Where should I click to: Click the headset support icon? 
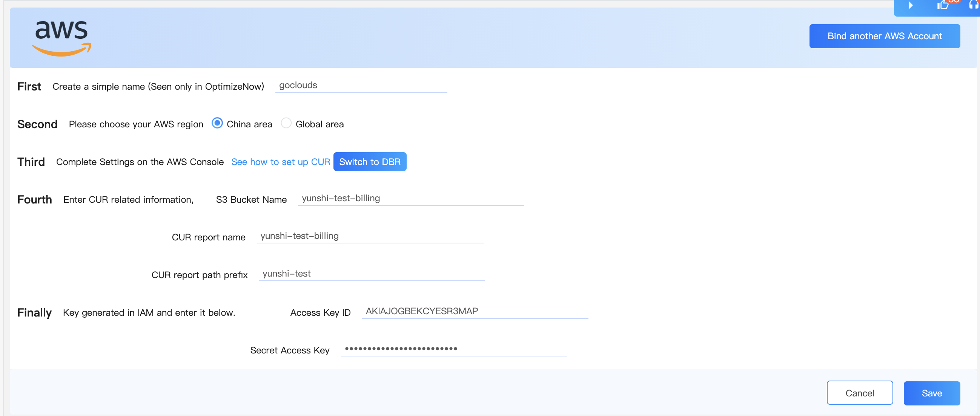974,5
